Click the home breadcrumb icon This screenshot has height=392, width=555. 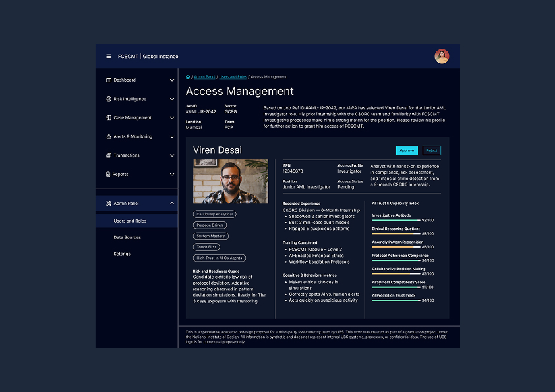tap(188, 77)
